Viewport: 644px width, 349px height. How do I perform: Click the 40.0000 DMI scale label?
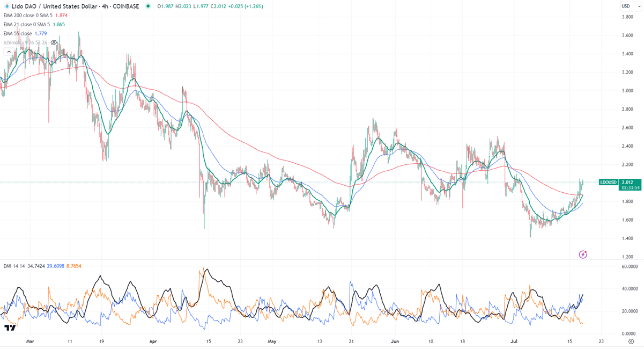click(629, 289)
